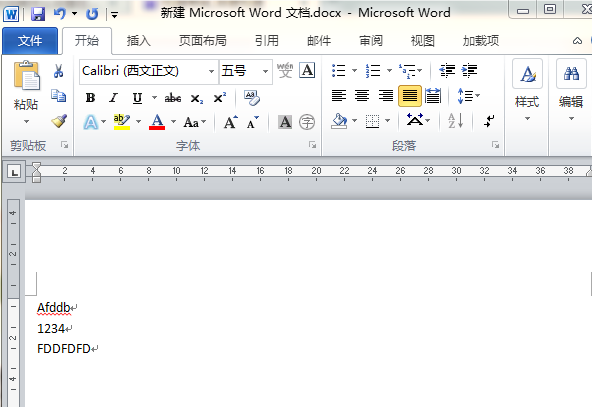
Task: Open the 样式 styles button
Action: pos(527,91)
